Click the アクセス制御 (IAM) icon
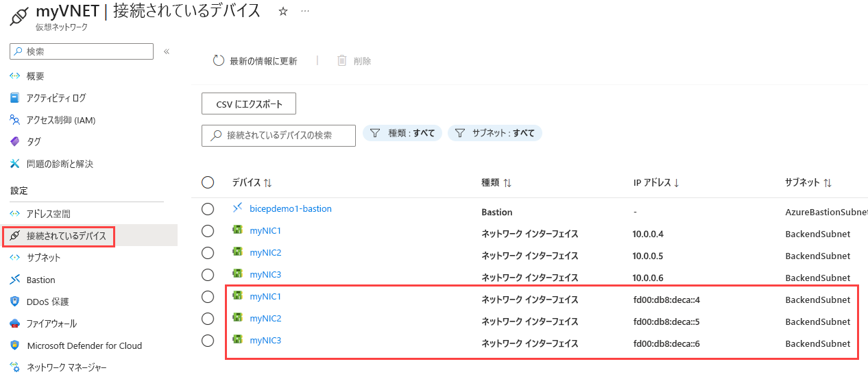This screenshot has height=377, width=868. pos(15,120)
